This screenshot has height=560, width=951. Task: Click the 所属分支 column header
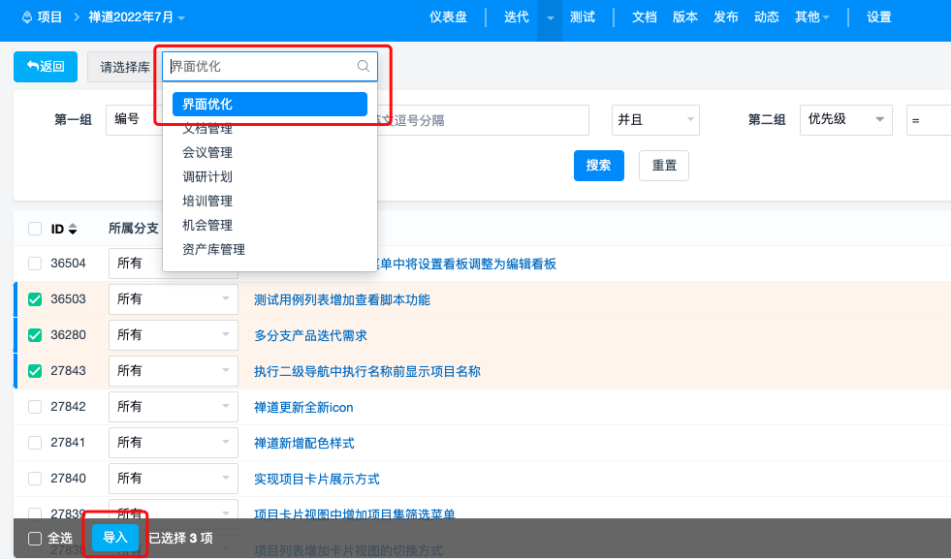(134, 229)
